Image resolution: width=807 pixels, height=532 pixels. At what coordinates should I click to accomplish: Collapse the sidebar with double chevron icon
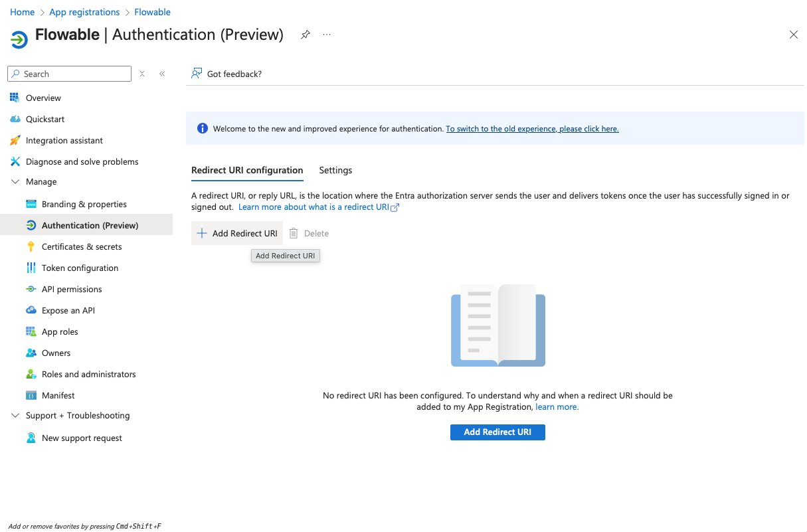pyautogui.click(x=162, y=74)
